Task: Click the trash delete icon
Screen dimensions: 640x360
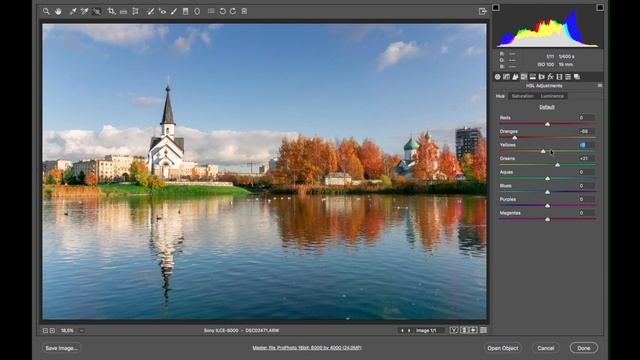Action: (x=244, y=11)
